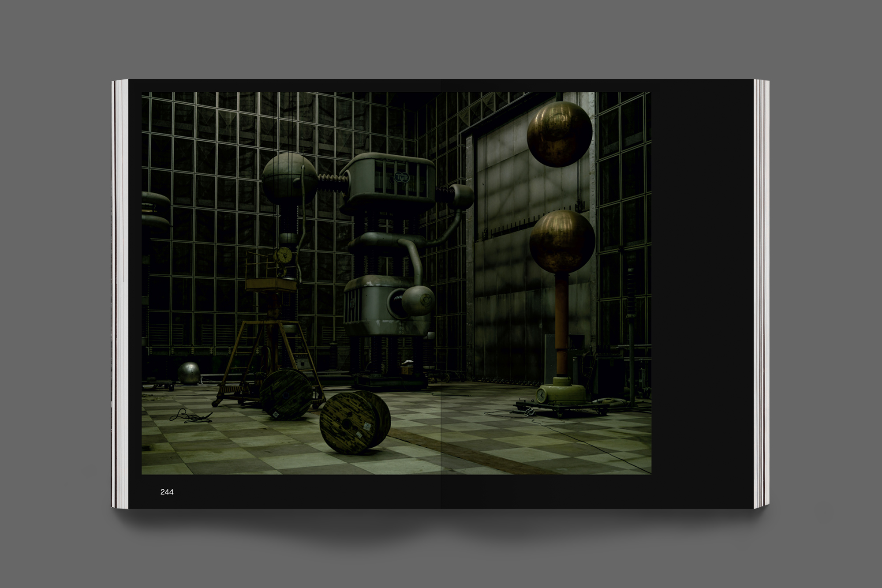Image resolution: width=882 pixels, height=588 pixels.
Task: Click the right page edge stack
Action: coord(762,293)
